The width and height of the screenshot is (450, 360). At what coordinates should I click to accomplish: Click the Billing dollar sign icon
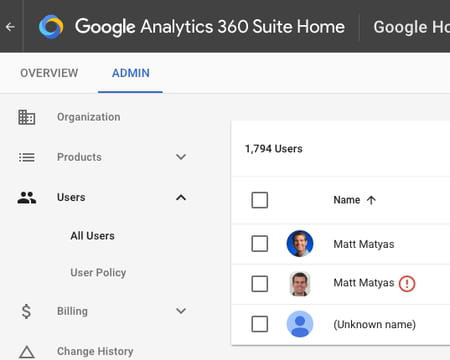[26, 311]
